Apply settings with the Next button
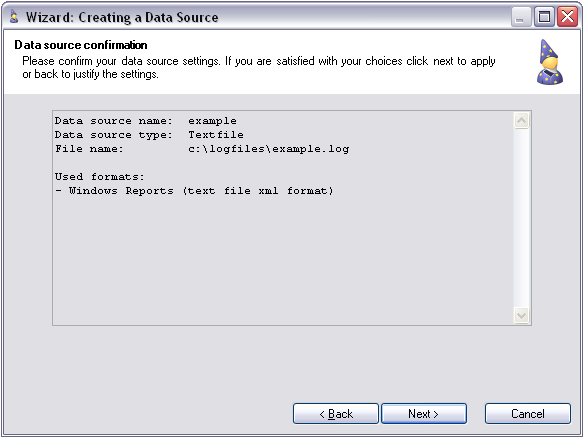The height and width of the screenshot is (438, 584). [424, 413]
